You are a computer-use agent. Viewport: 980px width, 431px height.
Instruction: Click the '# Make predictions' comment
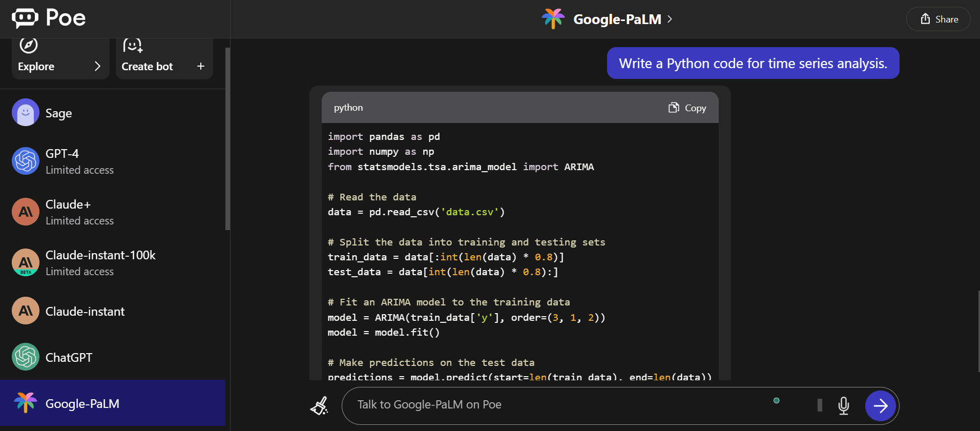(x=431, y=363)
